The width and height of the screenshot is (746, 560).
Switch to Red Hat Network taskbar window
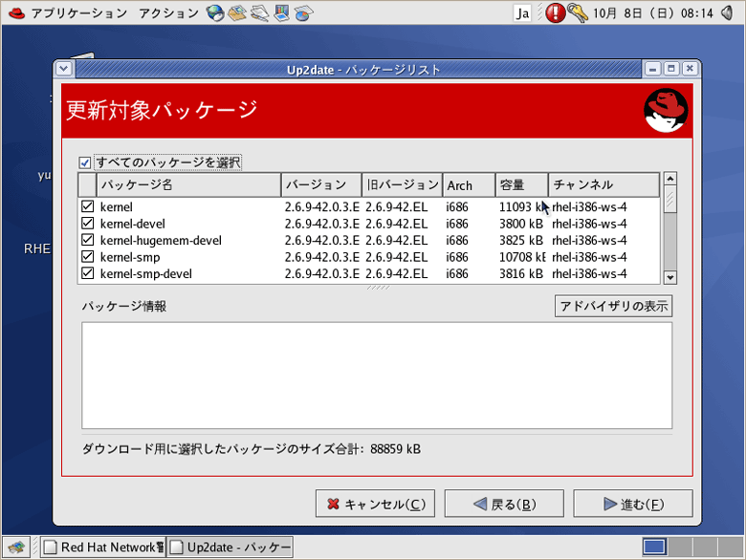click(103, 548)
